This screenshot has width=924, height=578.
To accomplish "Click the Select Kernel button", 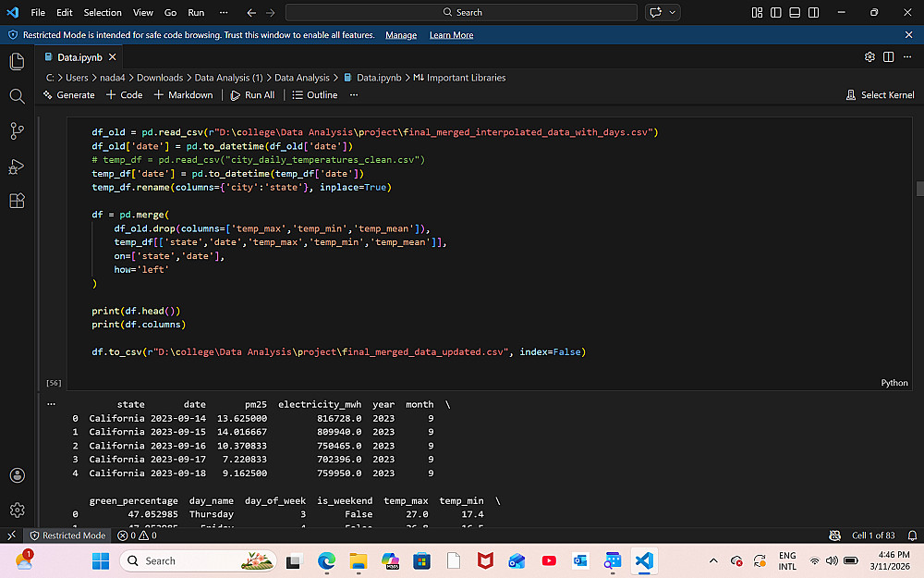I will coord(880,95).
